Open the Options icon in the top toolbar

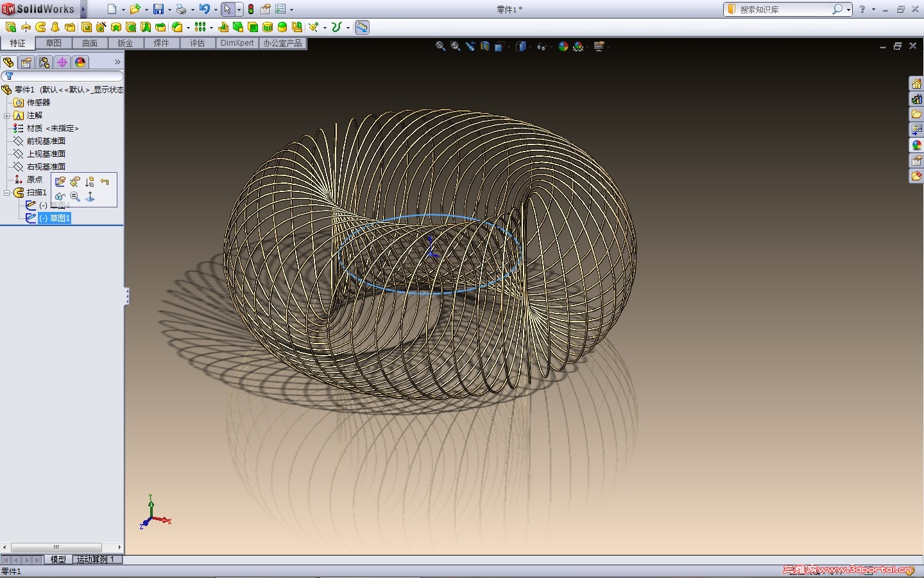click(x=280, y=9)
